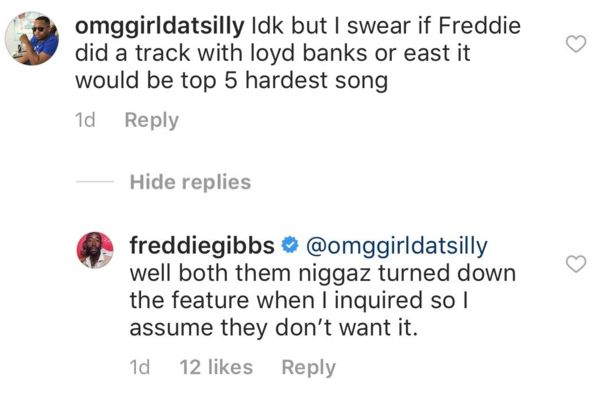
Task: Reply to freddiegibbs's response
Action: coord(309,368)
